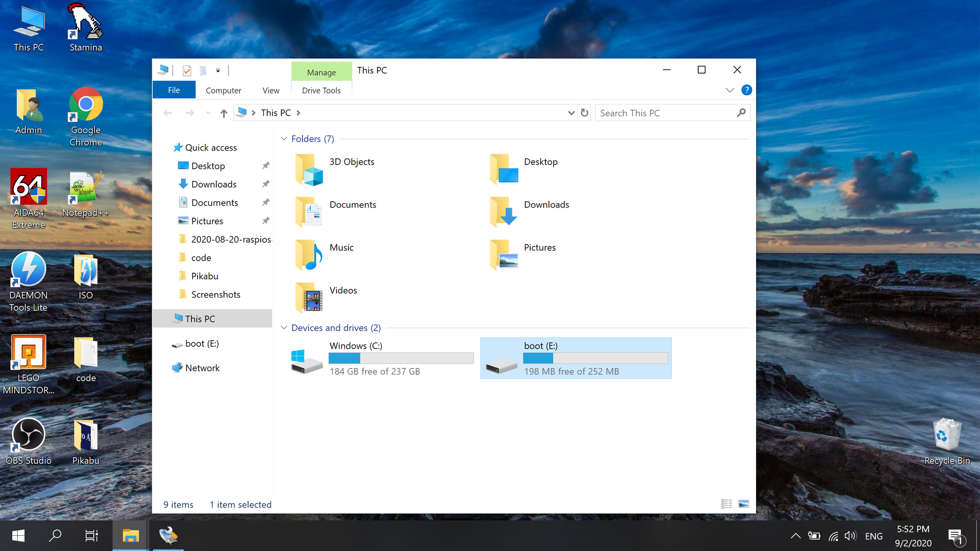Viewport: 980px width, 551px height.
Task: Open Task View on the taskbar
Action: 91,536
